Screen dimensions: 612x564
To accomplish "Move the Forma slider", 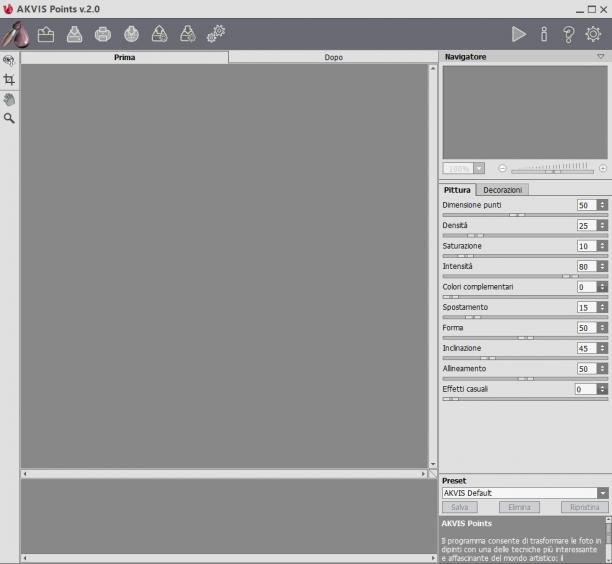I will coord(525,338).
